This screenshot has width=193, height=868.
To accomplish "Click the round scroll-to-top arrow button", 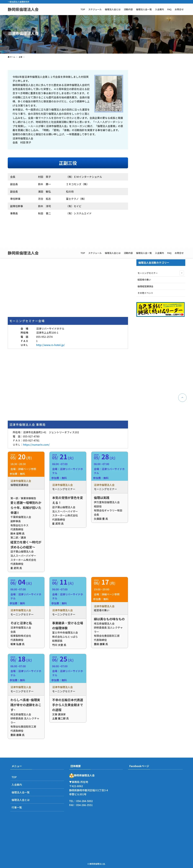I will click(182, 398).
